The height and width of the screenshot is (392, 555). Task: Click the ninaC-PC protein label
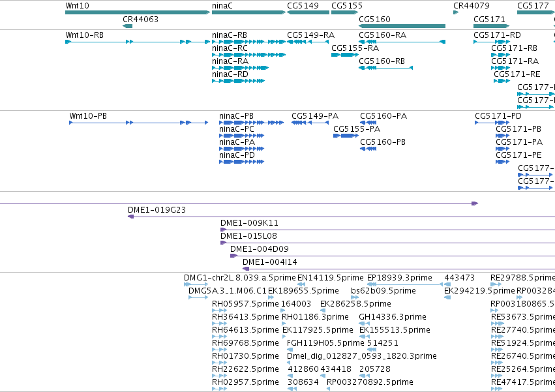coord(237,129)
